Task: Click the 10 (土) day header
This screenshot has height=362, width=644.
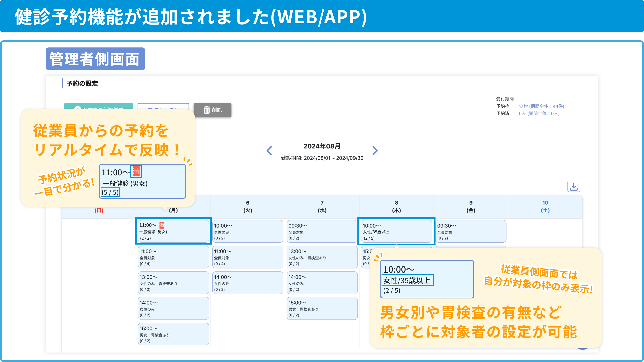Action: 545,206
